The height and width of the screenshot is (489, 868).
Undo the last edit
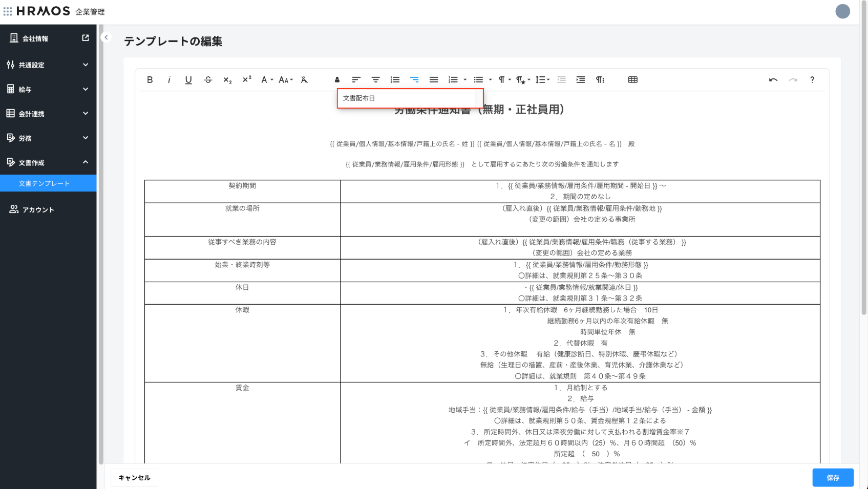[773, 80]
